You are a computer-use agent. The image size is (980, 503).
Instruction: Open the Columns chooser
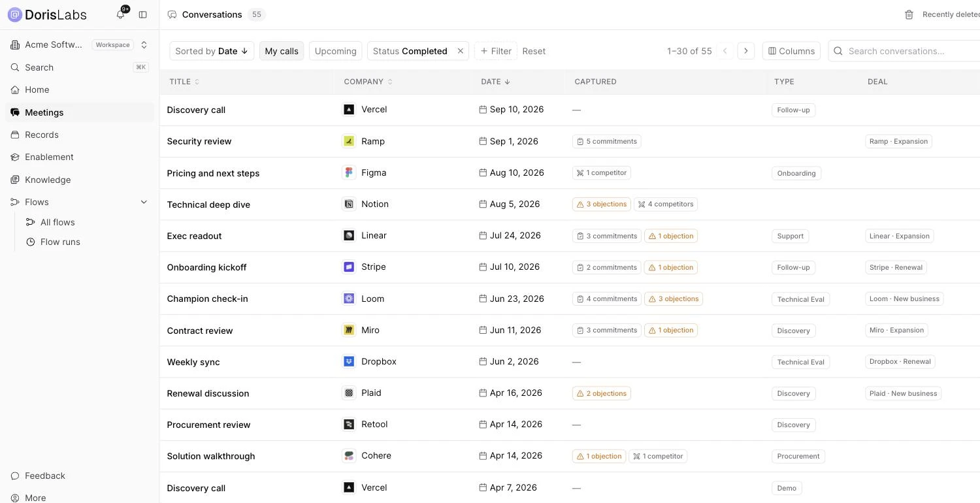[791, 51]
